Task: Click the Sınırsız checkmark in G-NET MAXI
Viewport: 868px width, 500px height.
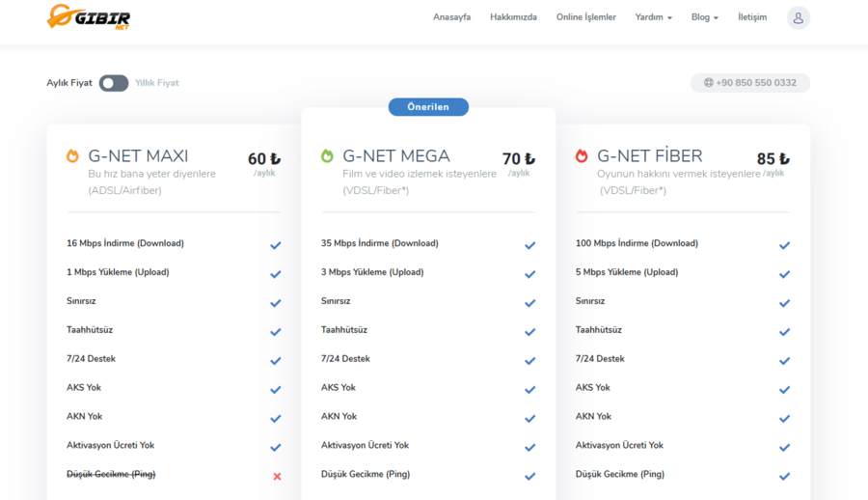Action: (x=275, y=303)
